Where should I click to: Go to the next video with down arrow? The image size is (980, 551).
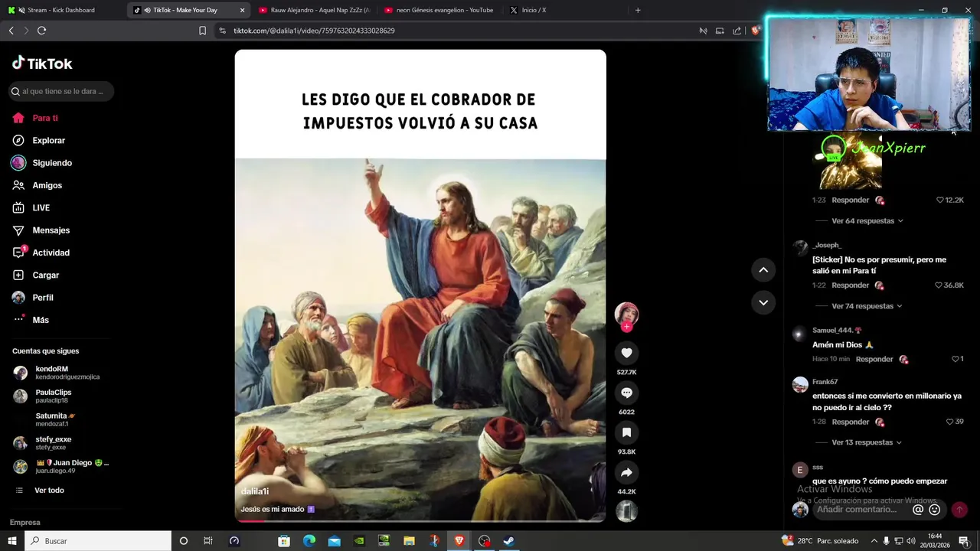point(763,302)
